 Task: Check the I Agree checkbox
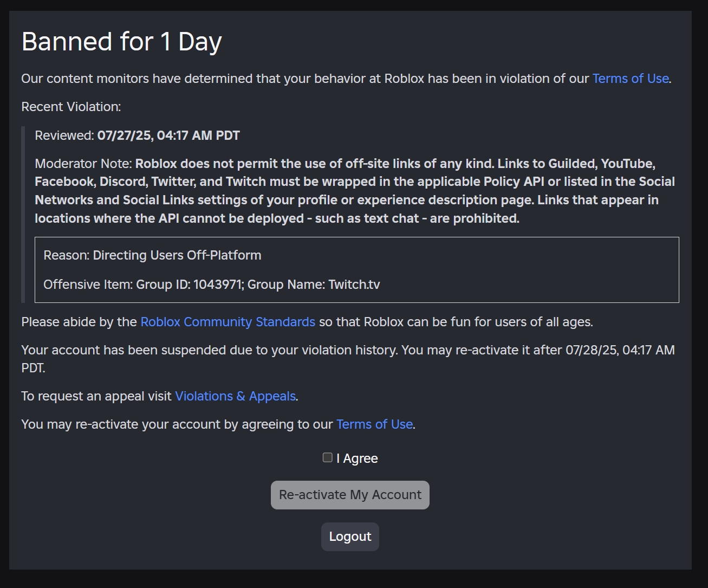point(327,458)
